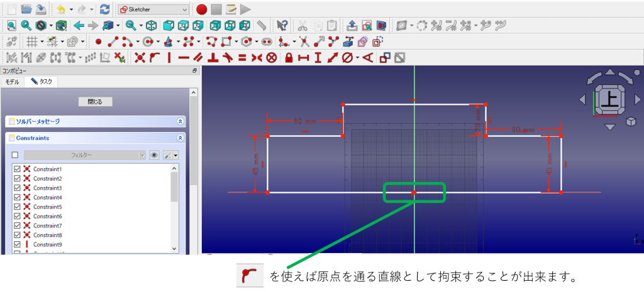The height and width of the screenshot is (292, 644).
Task: Select the create line tool
Action: tap(113, 42)
